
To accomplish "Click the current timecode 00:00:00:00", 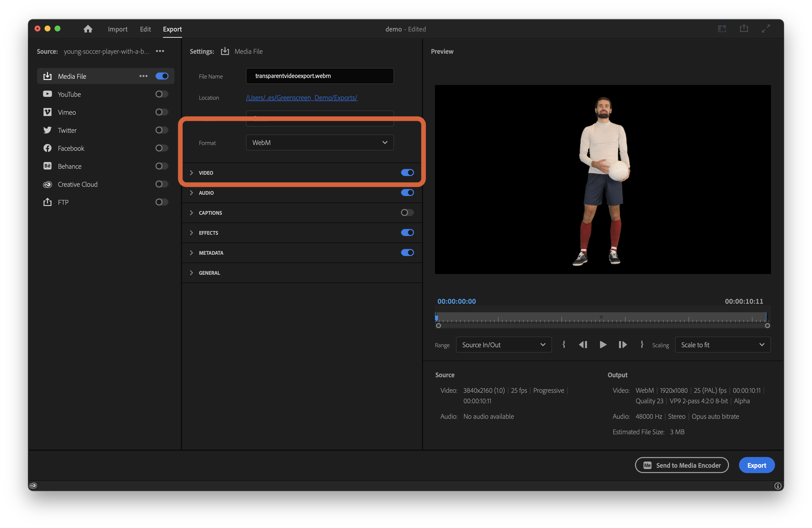I will click(x=456, y=301).
